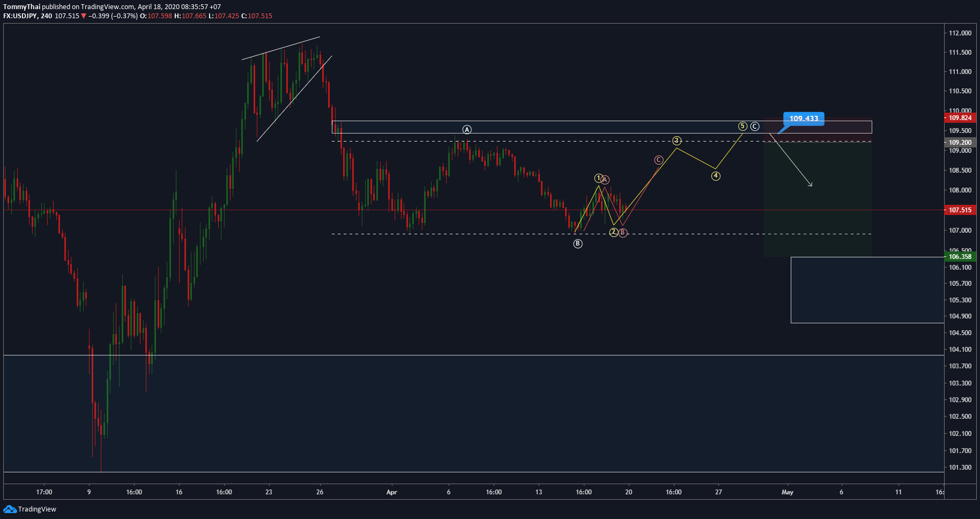Click the green 106.358 target price tag
Viewport: 980px width, 519px height.
960,257
